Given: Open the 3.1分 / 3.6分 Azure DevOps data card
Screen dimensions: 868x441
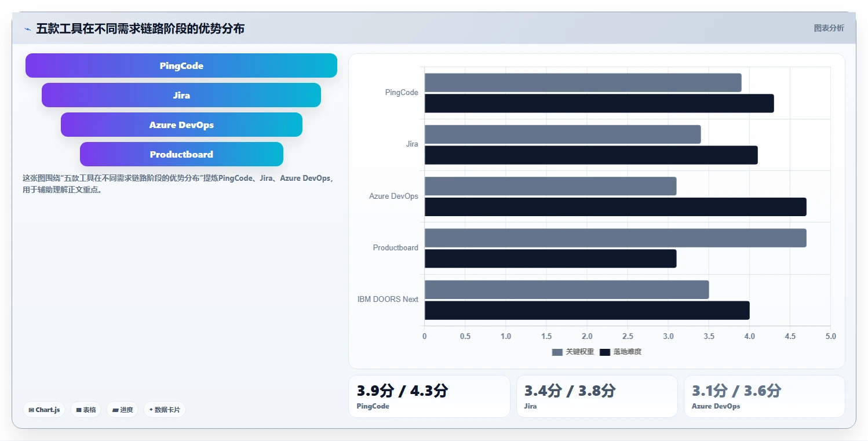Looking at the screenshot, I should point(764,396).
